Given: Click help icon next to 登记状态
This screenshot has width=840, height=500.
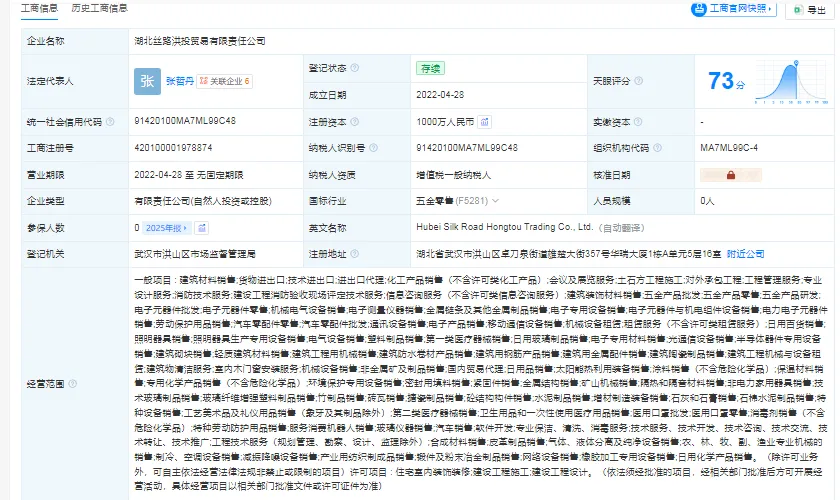Looking at the screenshot, I should point(355,68).
